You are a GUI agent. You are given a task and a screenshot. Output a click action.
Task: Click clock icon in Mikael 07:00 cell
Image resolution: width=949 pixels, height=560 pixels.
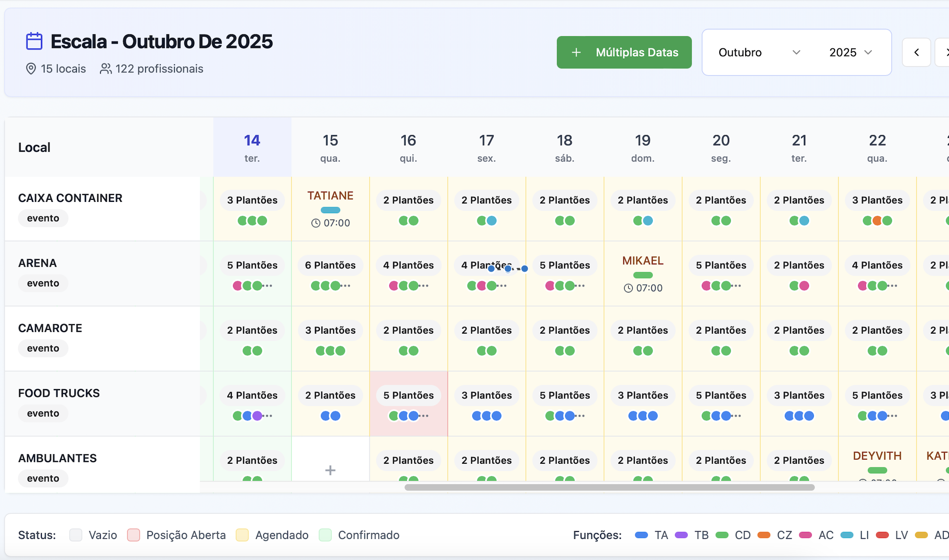628,288
